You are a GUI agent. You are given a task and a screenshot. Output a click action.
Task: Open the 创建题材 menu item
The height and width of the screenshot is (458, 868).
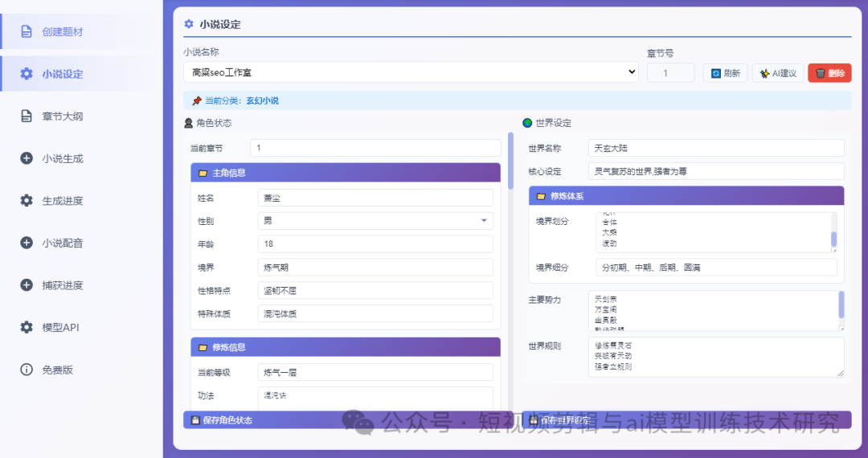point(82,31)
